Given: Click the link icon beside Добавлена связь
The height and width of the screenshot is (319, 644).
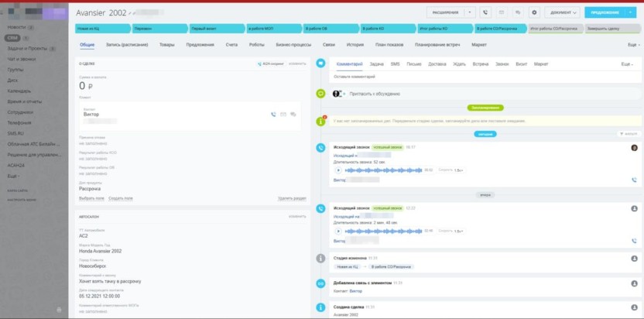Looking at the screenshot, I should [320, 283].
